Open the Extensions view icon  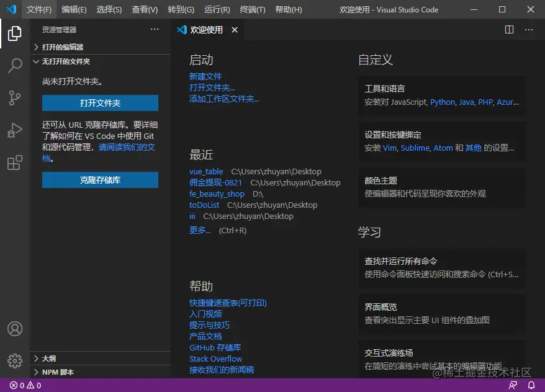coord(15,163)
